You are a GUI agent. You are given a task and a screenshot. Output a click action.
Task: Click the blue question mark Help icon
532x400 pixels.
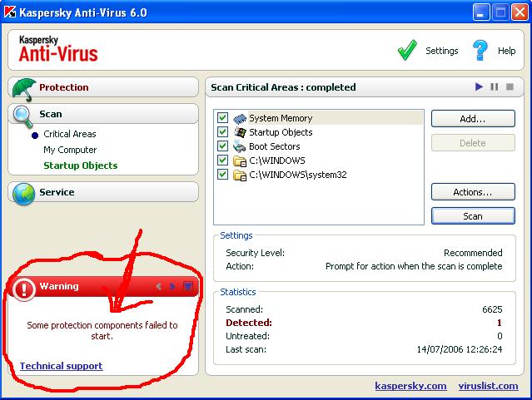(480, 50)
